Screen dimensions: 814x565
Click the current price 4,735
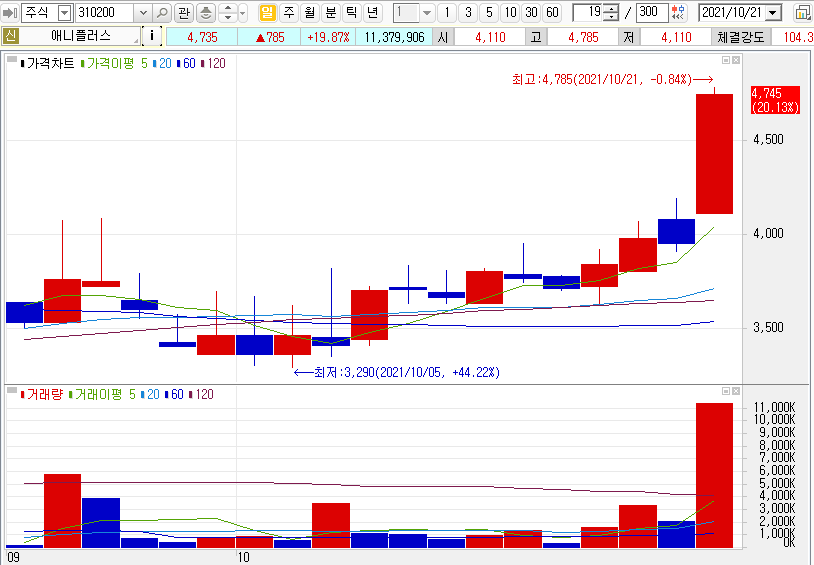[202, 37]
